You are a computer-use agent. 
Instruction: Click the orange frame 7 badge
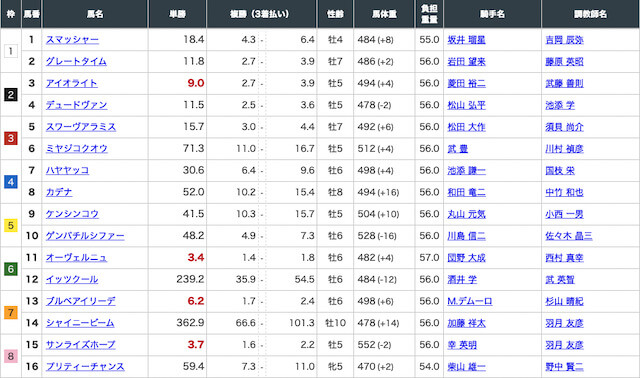pyautogui.click(x=11, y=312)
